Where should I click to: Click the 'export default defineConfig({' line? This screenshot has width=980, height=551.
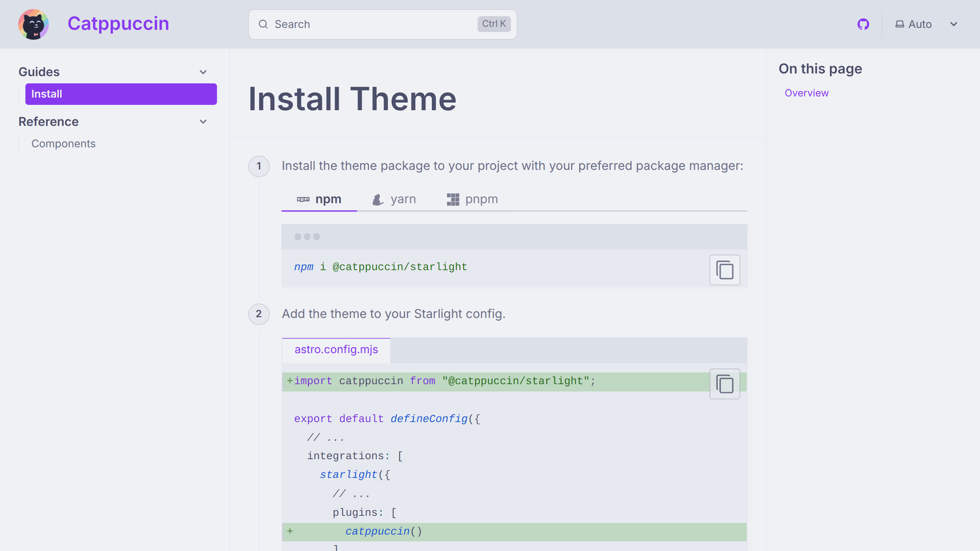pyautogui.click(x=387, y=419)
